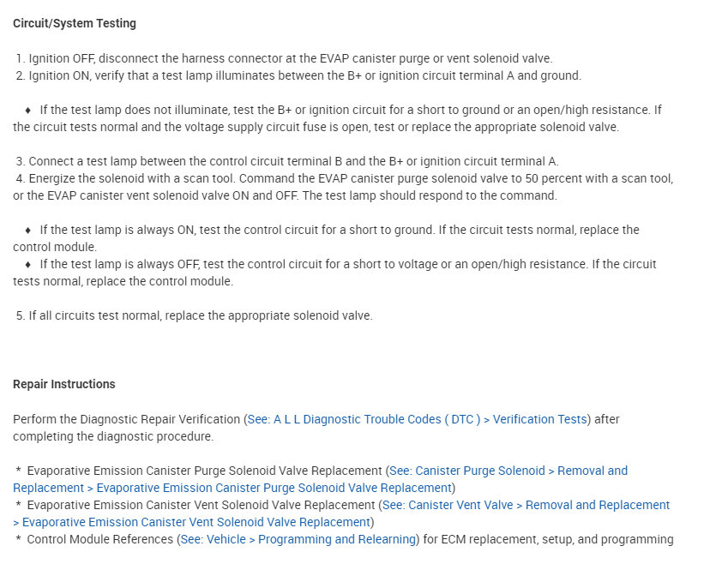Click step 4 about energizing the solenoid
Image resolution: width=704 pixels, height=588 pixels.
[344, 187]
